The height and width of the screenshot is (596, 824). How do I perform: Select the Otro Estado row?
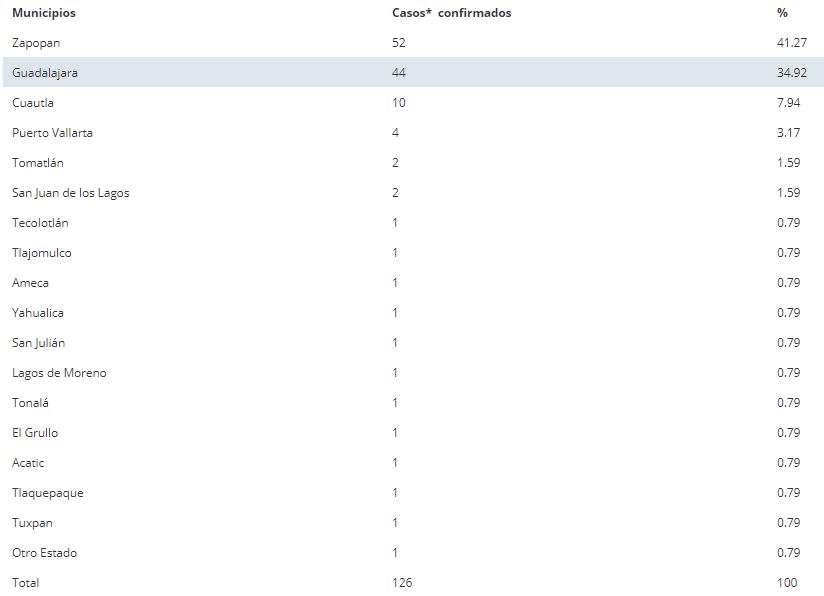click(44, 553)
